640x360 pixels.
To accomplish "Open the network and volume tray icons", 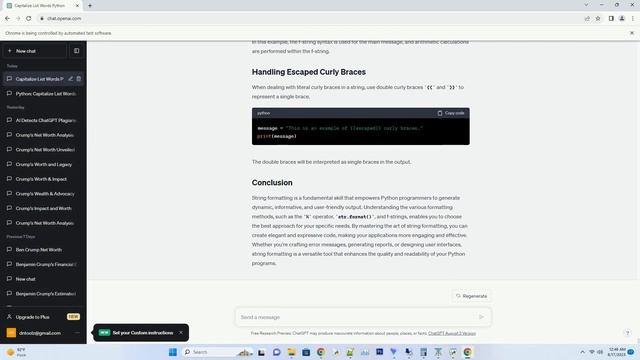I will tap(596, 352).
